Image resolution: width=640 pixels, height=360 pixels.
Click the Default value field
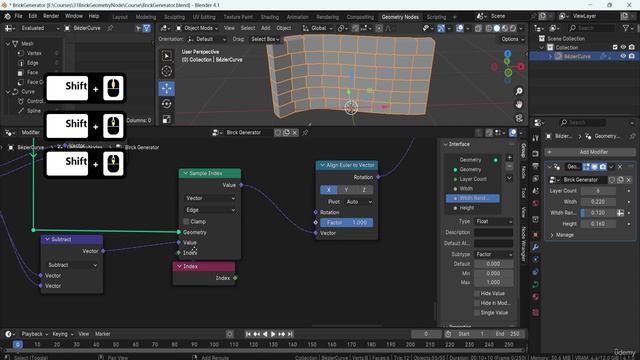tap(493, 264)
